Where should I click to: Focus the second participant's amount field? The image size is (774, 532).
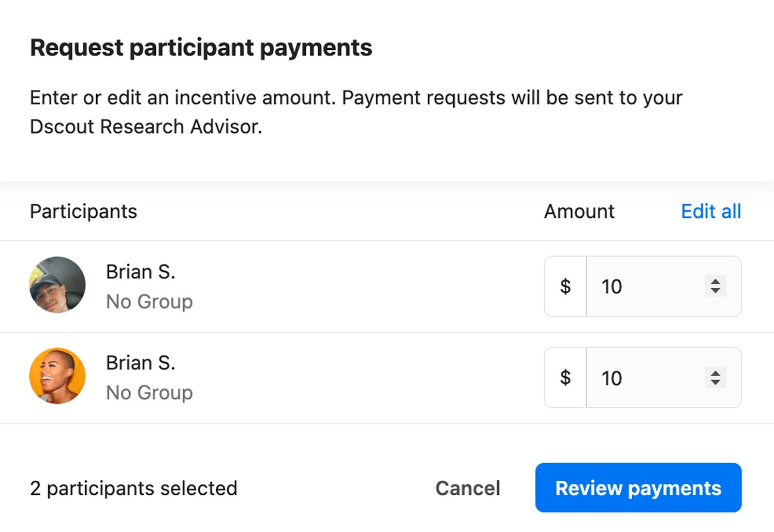[x=643, y=377]
